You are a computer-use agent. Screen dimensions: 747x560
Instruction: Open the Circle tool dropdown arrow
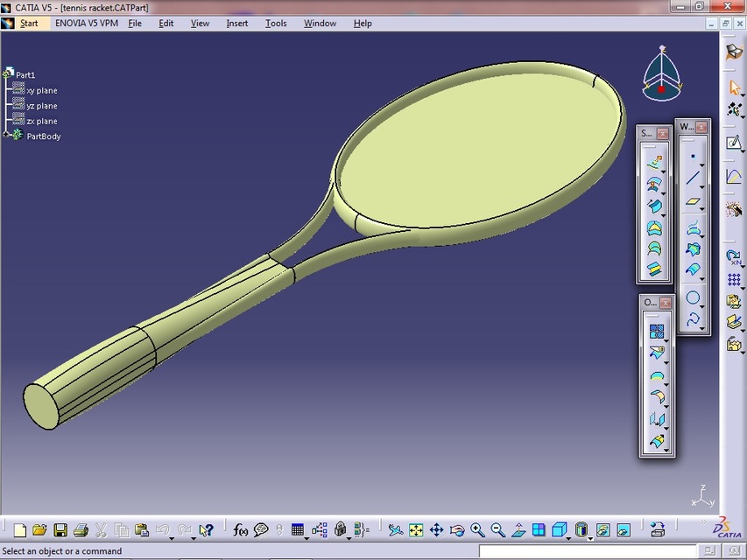(701, 308)
